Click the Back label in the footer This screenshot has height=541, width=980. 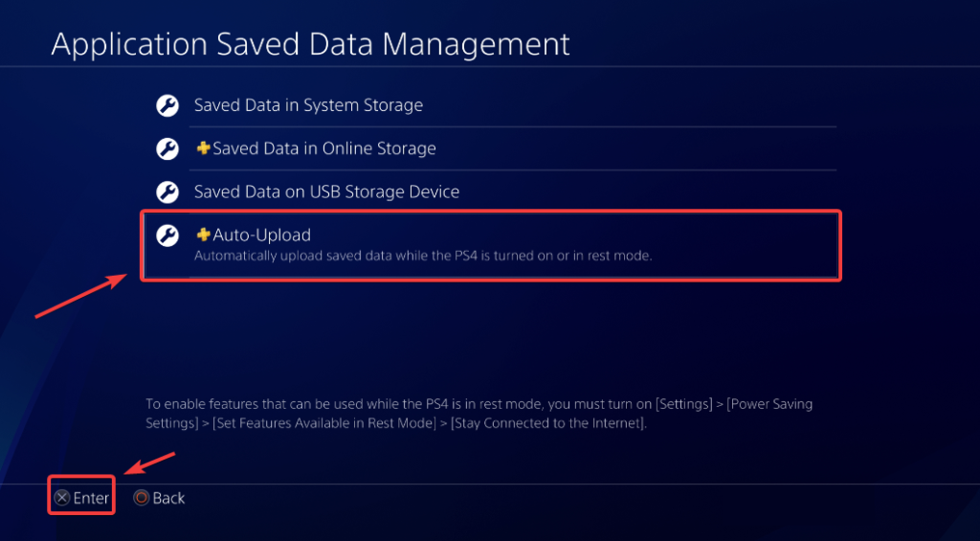(168, 498)
